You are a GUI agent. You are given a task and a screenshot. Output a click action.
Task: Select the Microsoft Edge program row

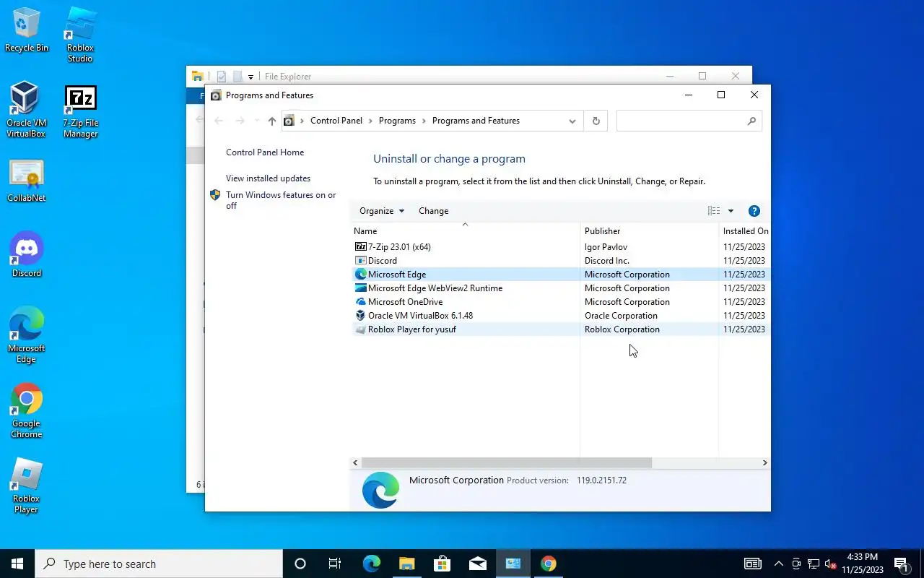click(560, 275)
